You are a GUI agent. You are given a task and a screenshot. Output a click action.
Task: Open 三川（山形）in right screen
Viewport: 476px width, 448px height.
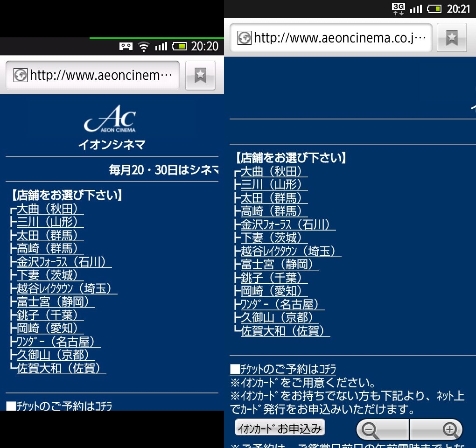[x=274, y=184]
